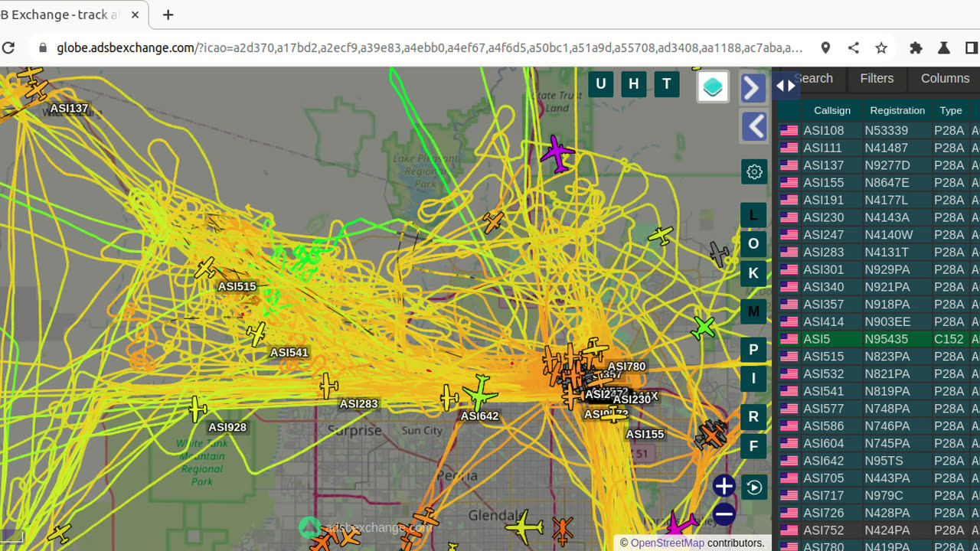Select the ASI752 table row
The height and width of the screenshot is (551, 980).
879,530
